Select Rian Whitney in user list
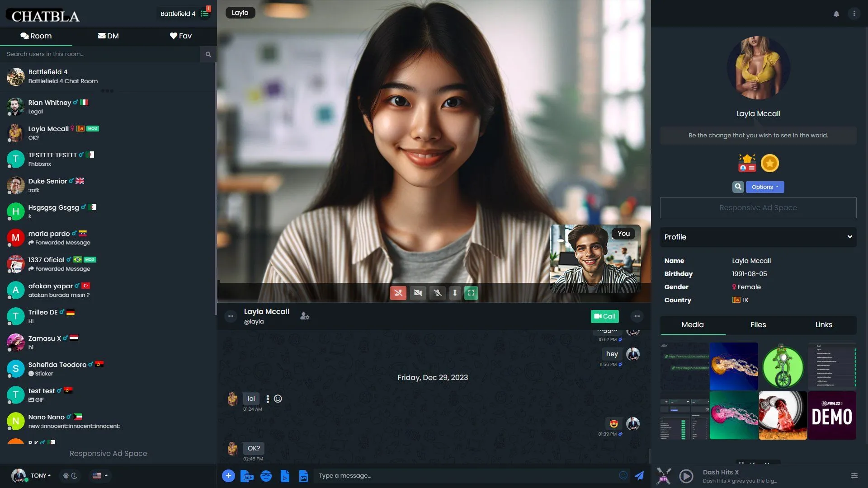 107,107
